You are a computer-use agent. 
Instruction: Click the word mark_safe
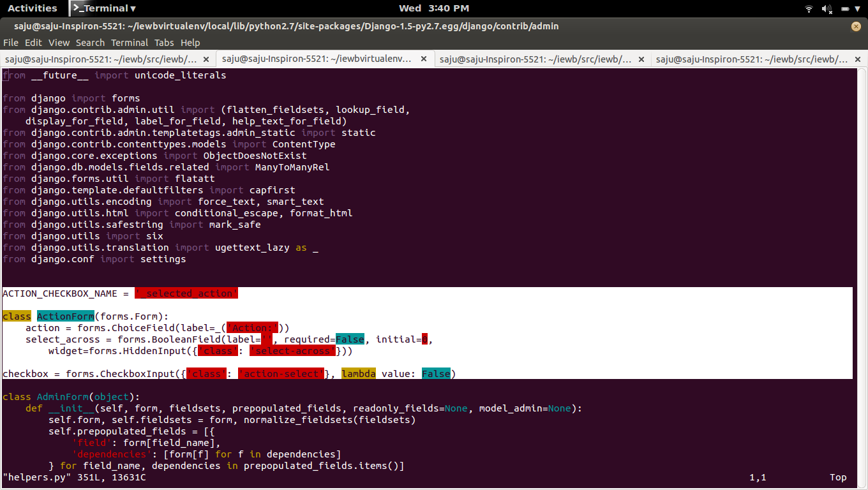(x=235, y=225)
